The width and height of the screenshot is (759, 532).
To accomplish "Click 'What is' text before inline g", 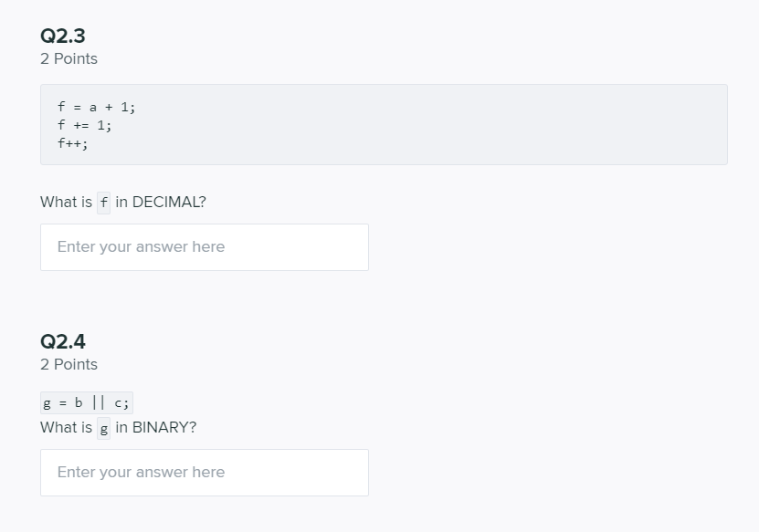I will [66, 428].
